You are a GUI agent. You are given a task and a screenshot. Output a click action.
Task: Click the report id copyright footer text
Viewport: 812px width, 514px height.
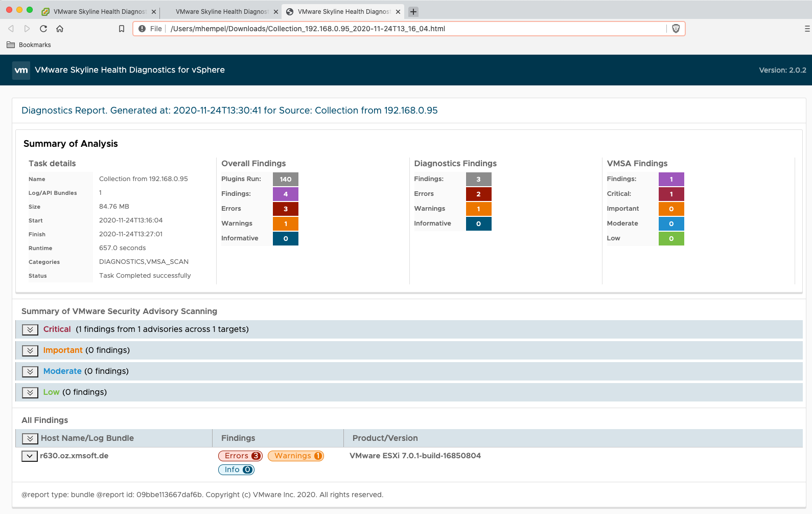[x=202, y=495]
